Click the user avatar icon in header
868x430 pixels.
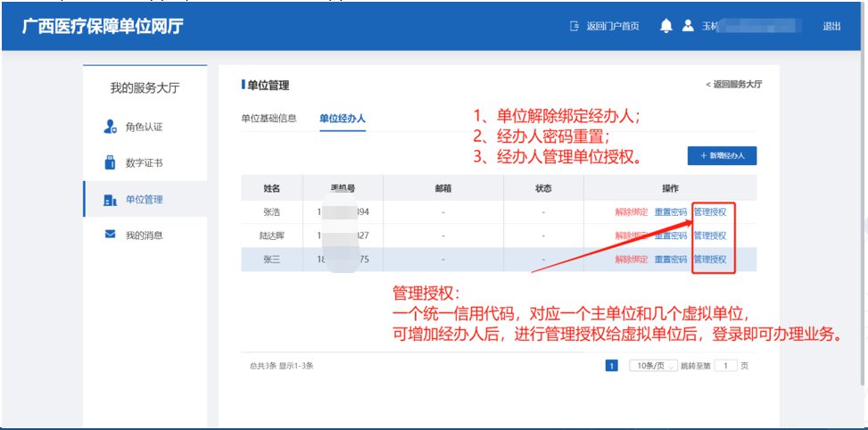coord(688,26)
